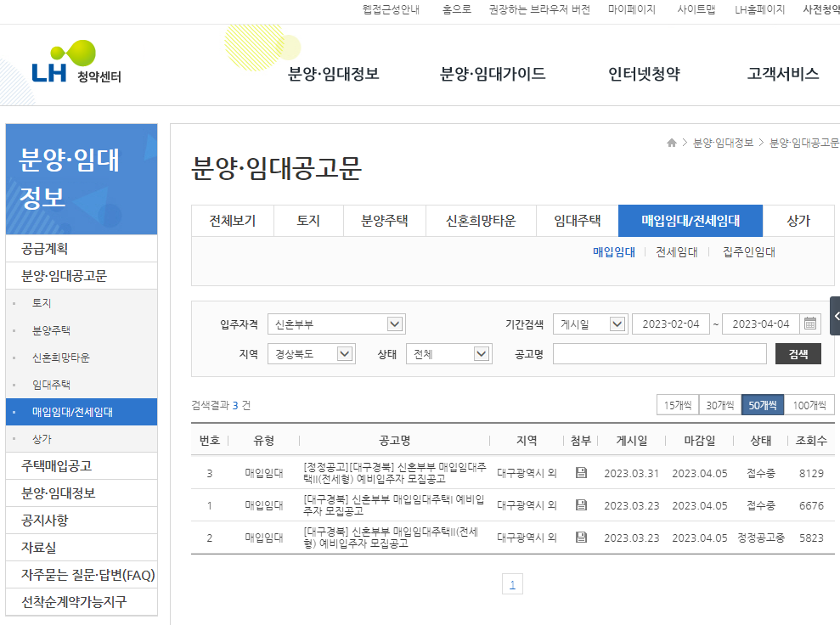
Task: Click the home icon in the breadcrumb
Action: point(670,143)
